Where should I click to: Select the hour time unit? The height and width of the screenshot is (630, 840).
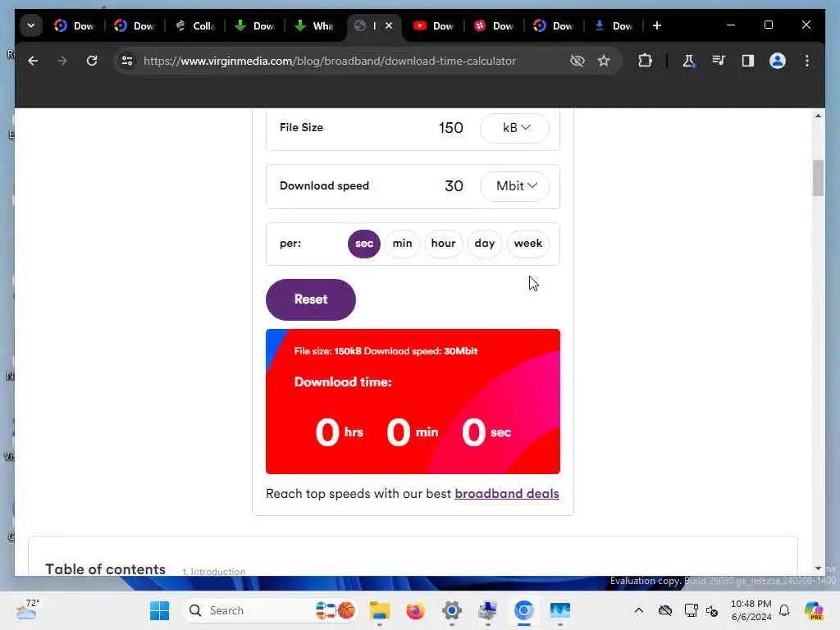(443, 244)
